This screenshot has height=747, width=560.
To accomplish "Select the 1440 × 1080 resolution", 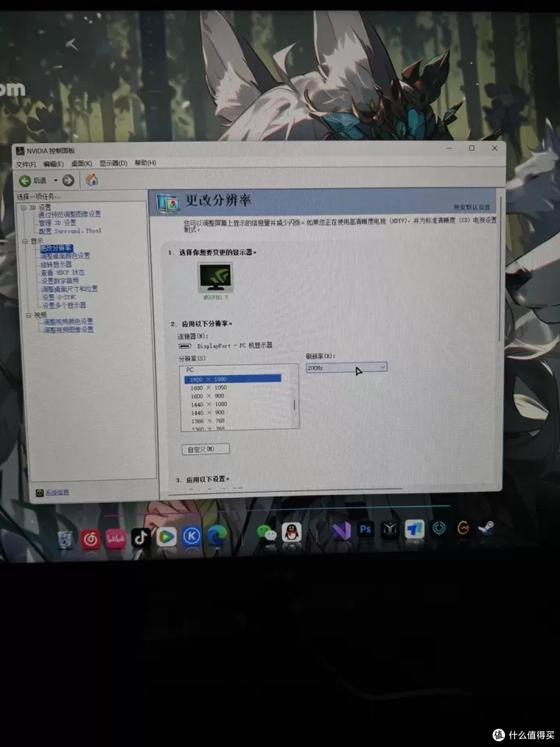I will [x=209, y=404].
